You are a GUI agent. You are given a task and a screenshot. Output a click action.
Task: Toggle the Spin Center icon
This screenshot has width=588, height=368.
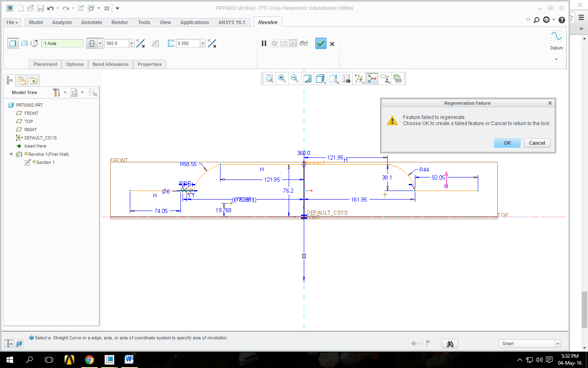[x=372, y=79]
